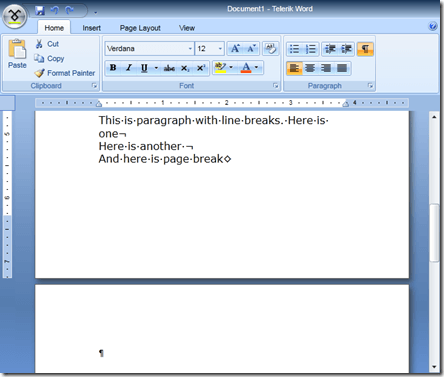Toggle Bold formatting
444x377 pixels.
[x=113, y=68]
